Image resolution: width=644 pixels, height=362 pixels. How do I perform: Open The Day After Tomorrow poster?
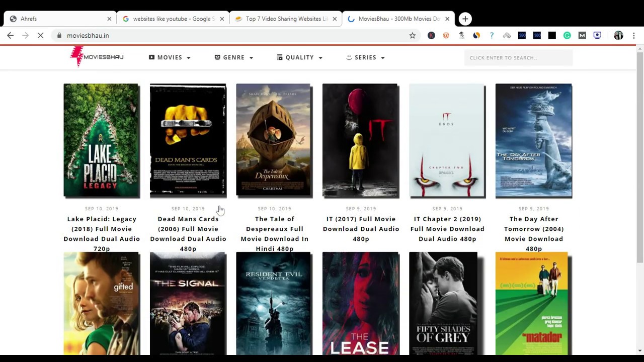pyautogui.click(x=534, y=141)
